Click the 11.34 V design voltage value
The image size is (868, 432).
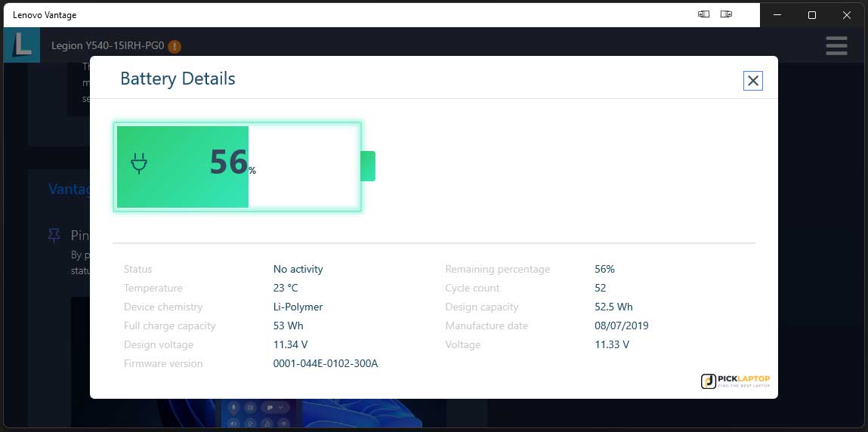291,344
